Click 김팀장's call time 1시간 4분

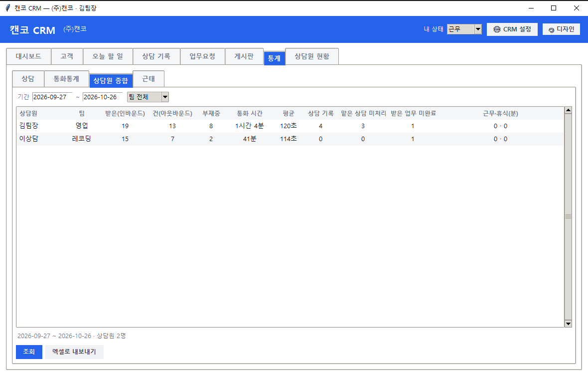tap(249, 126)
